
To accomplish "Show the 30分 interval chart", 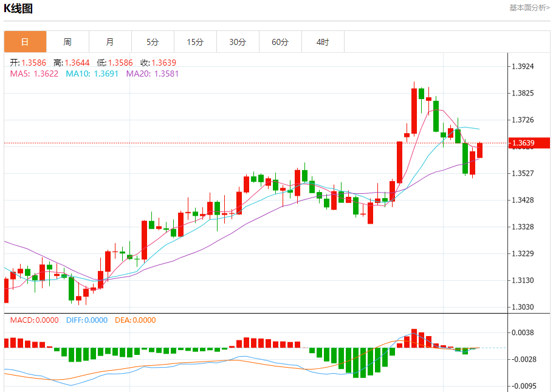I will click(238, 42).
